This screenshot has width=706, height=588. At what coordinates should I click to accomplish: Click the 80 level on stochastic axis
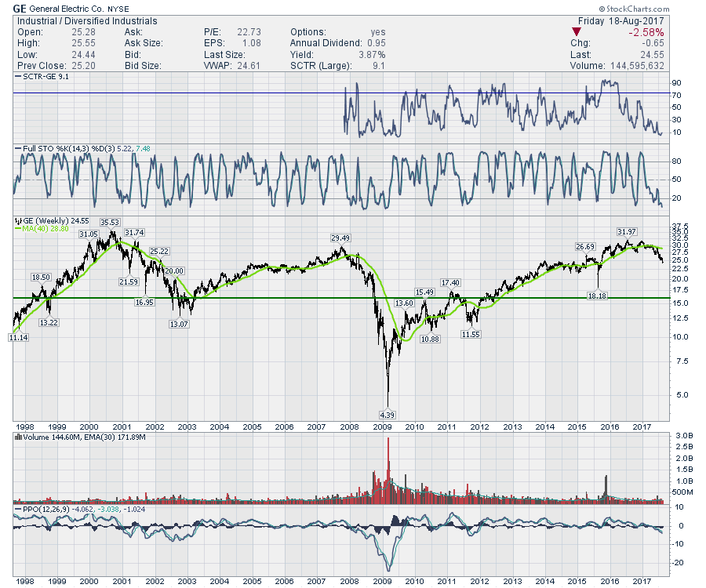[x=676, y=162]
